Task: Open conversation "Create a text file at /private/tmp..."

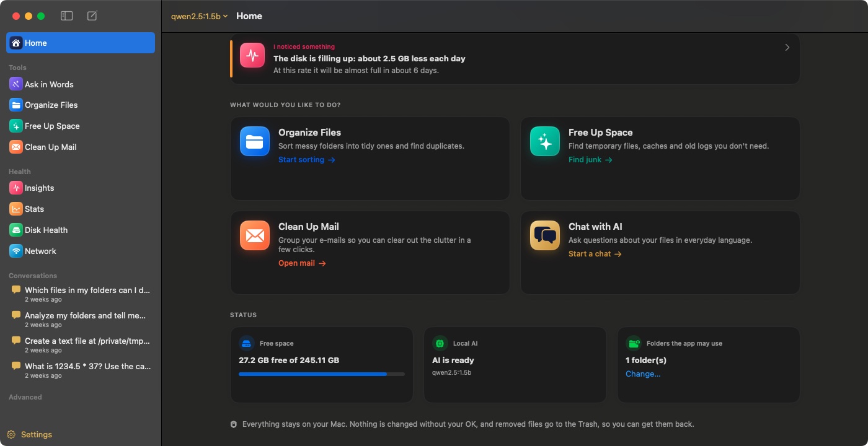Action: 81,345
